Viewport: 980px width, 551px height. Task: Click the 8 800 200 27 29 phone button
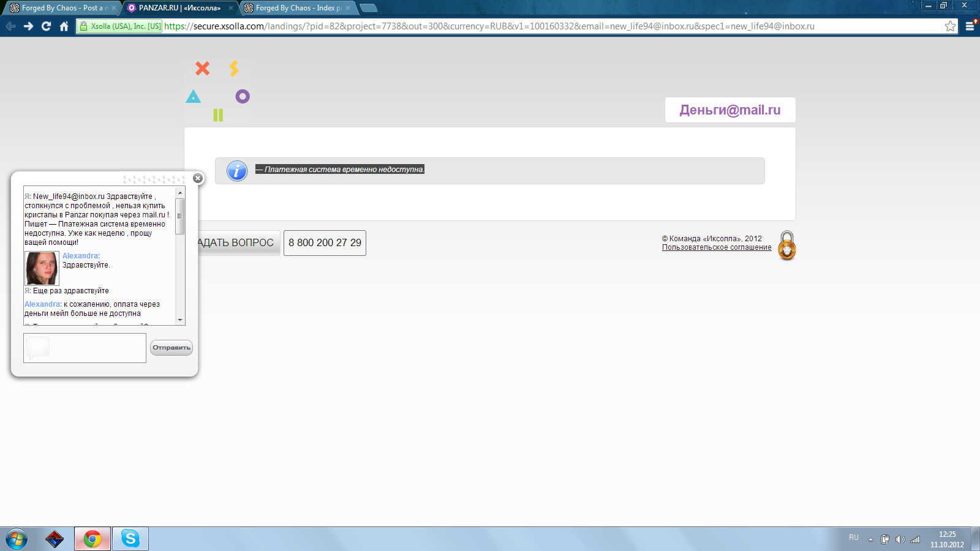[x=325, y=243]
